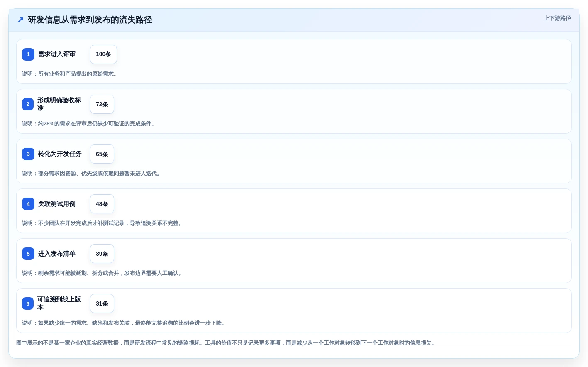Click the 关联测试用例 stage label
The width and height of the screenshot is (588, 367).
57,204
